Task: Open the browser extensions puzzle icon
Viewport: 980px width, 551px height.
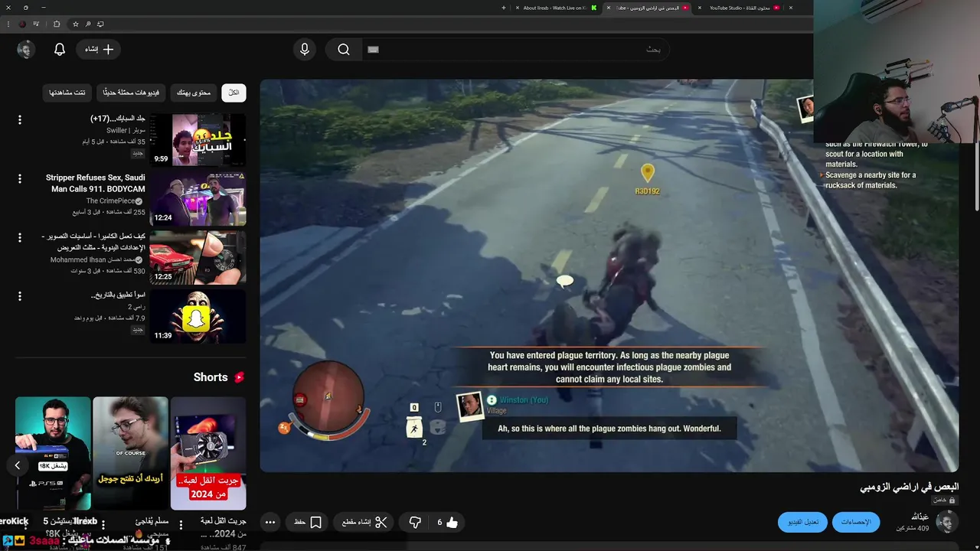Action: pos(57,24)
